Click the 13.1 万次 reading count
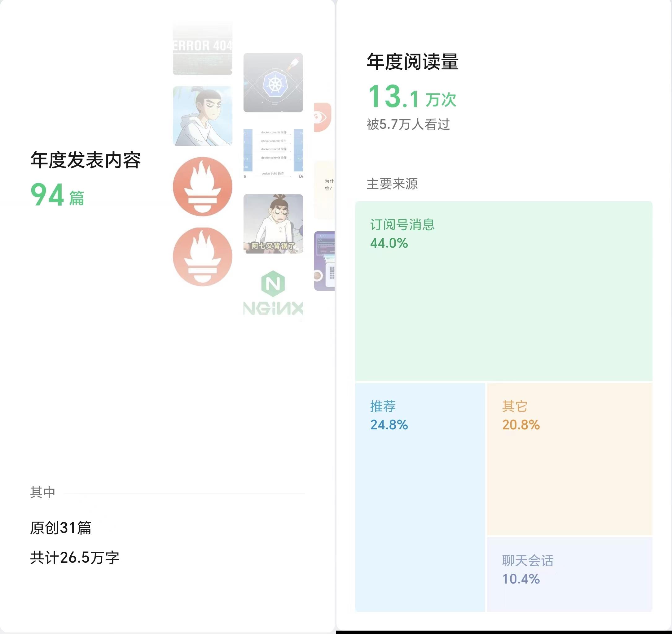This screenshot has height=634, width=672. pyautogui.click(x=412, y=97)
